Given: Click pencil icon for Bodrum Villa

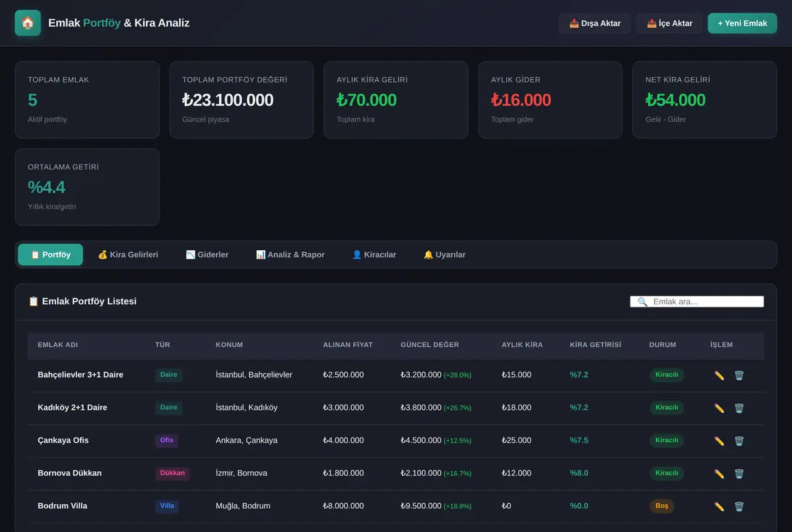Looking at the screenshot, I should 719,506.
